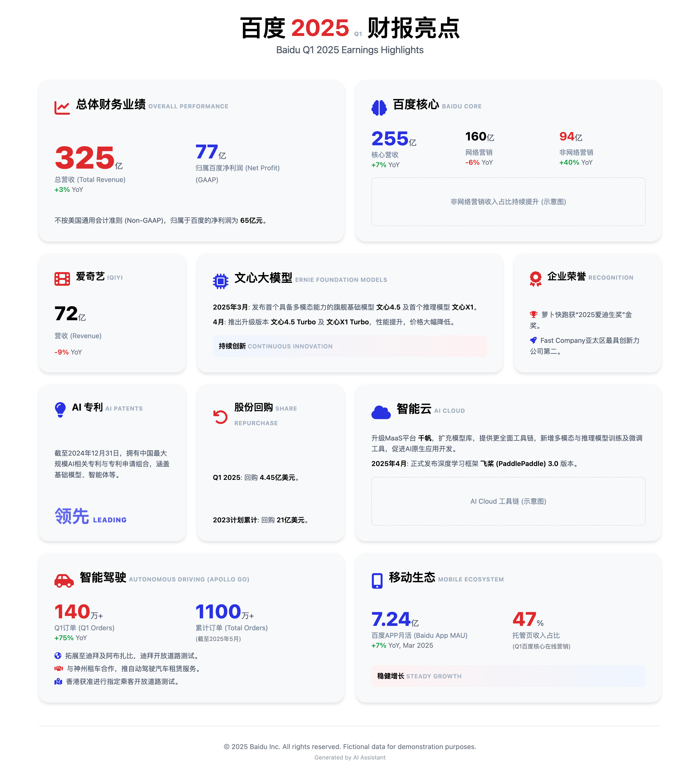Click the -9% YoY label in 爱奇艺 card
This screenshot has height=777, width=700.
pos(68,352)
